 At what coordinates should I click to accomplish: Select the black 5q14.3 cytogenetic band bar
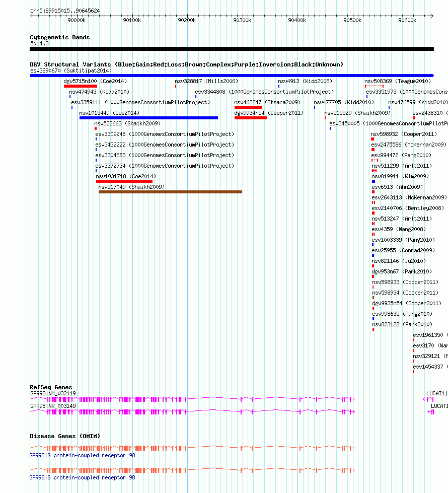(x=232, y=49)
